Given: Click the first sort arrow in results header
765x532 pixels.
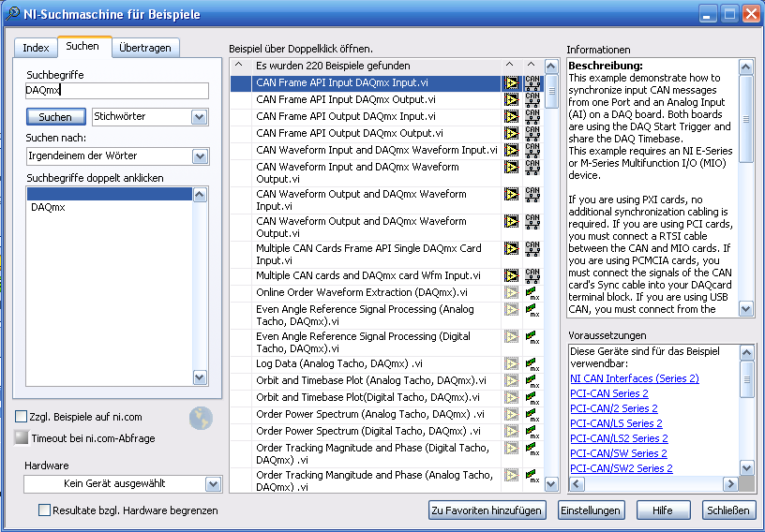Looking at the screenshot, I should pyautogui.click(x=238, y=65).
